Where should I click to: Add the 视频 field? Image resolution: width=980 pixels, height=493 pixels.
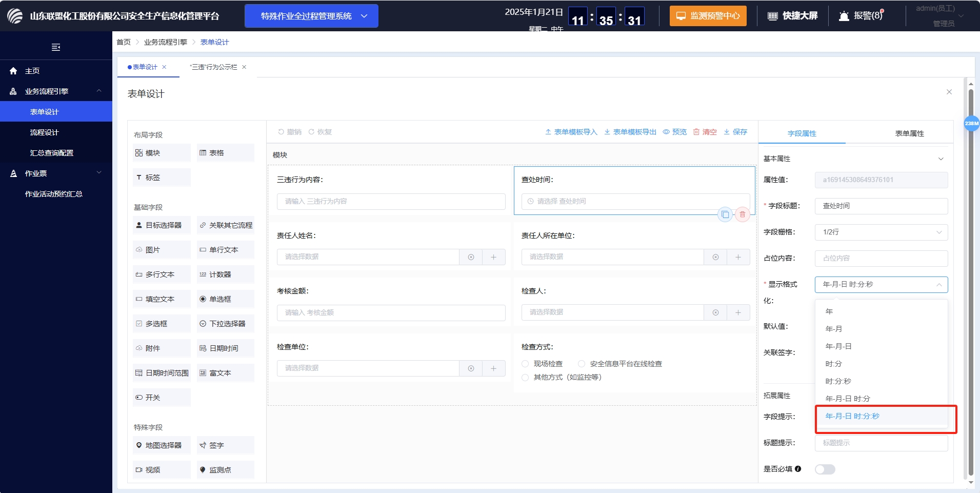162,470
